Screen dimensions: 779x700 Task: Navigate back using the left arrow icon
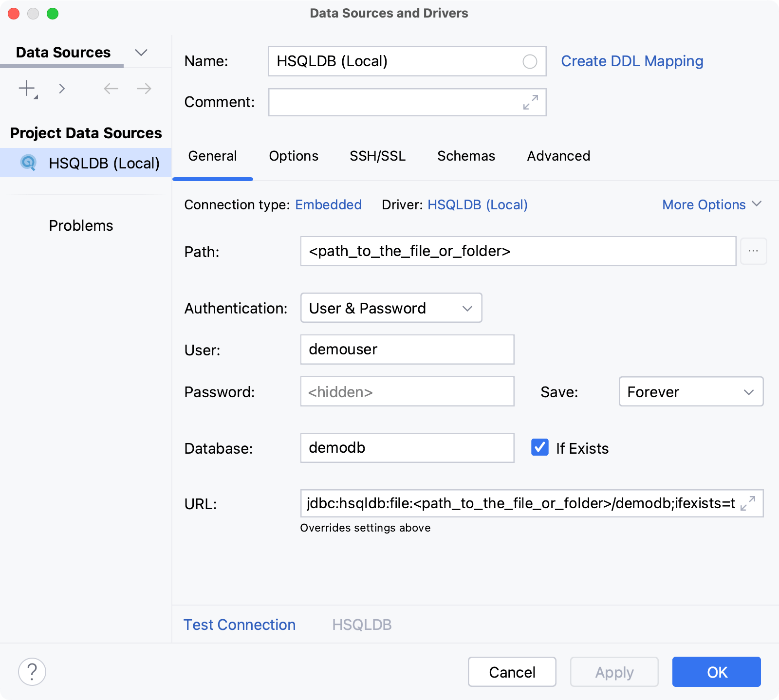(111, 89)
